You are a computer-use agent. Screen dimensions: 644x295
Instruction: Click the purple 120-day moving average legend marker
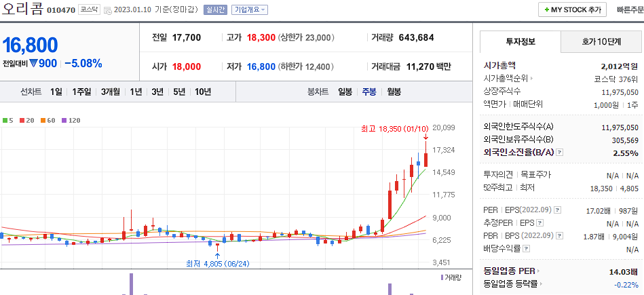[x=64, y=121]
